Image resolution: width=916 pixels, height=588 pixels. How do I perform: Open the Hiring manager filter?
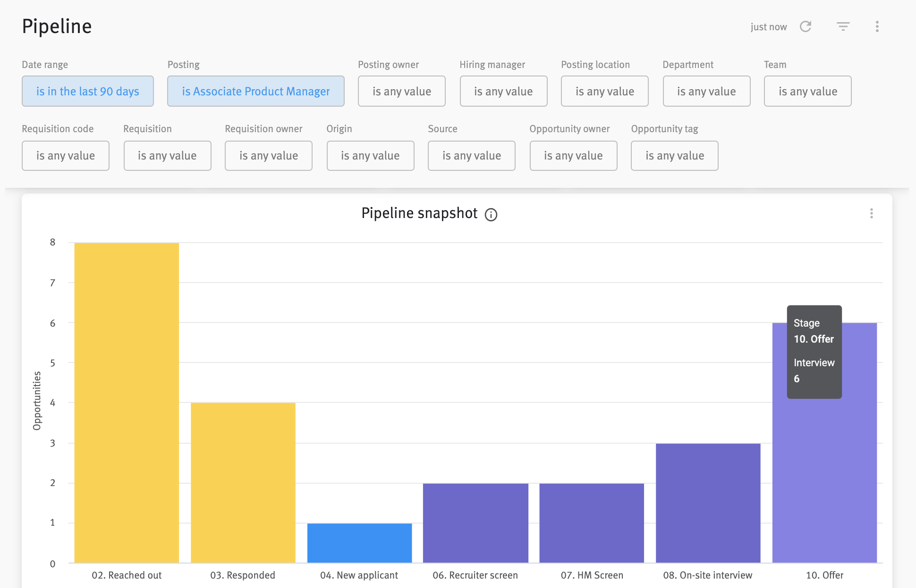tap(503, 91)
